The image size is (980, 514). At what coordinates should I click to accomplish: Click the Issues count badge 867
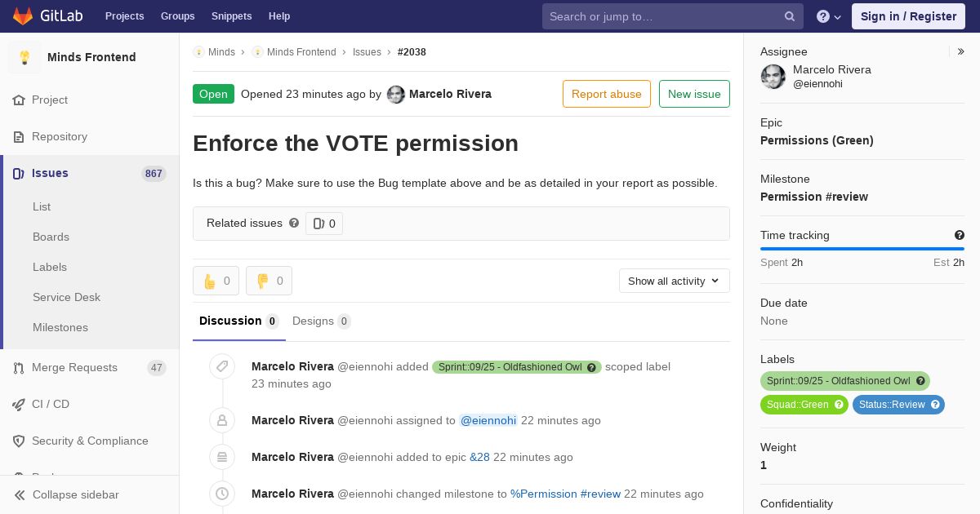coord(154,174)
